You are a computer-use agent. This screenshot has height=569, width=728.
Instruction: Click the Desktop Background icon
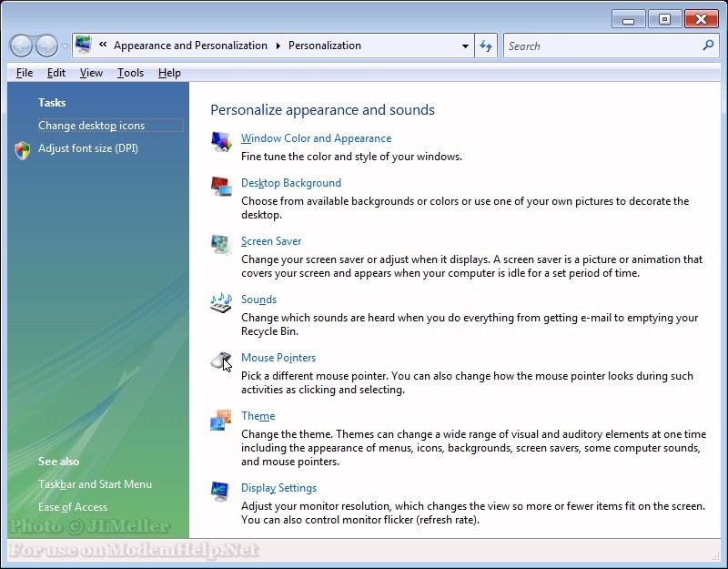click(x=221, y=187)
